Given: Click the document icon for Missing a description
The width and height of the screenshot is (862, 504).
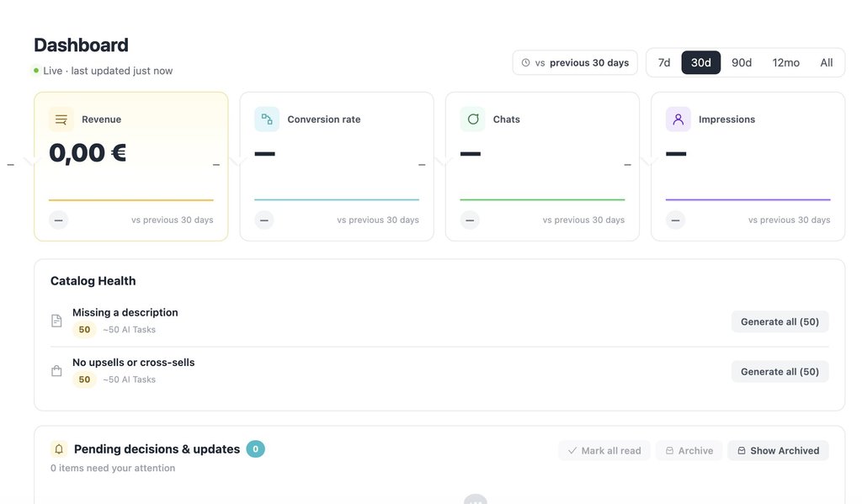Looking at the screenshot, I should [56, 321].
